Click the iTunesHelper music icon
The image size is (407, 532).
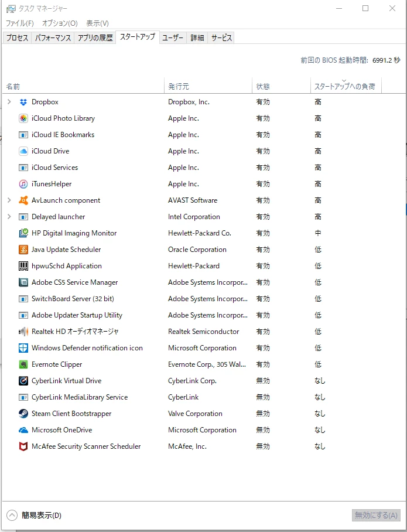tap(23, 184)
